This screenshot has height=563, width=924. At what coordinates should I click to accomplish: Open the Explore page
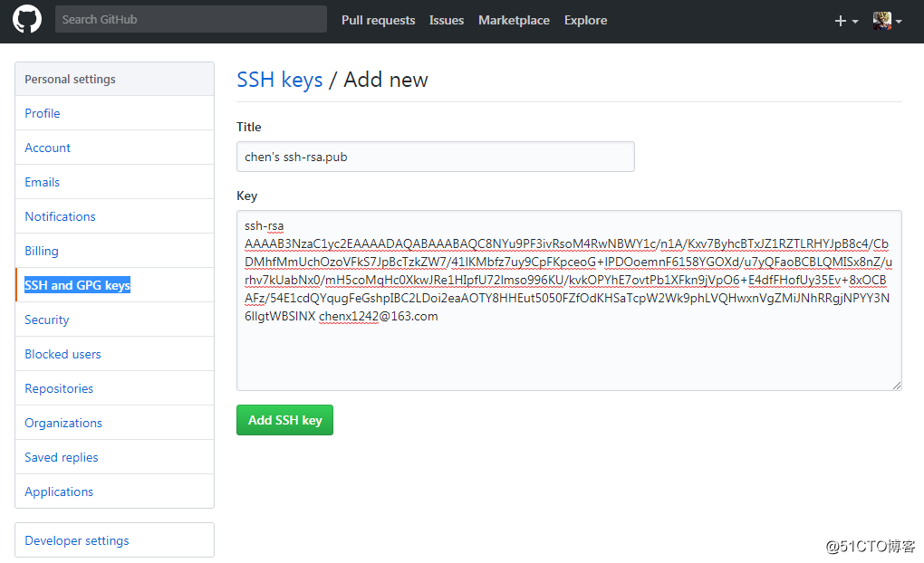click(585, 20)
